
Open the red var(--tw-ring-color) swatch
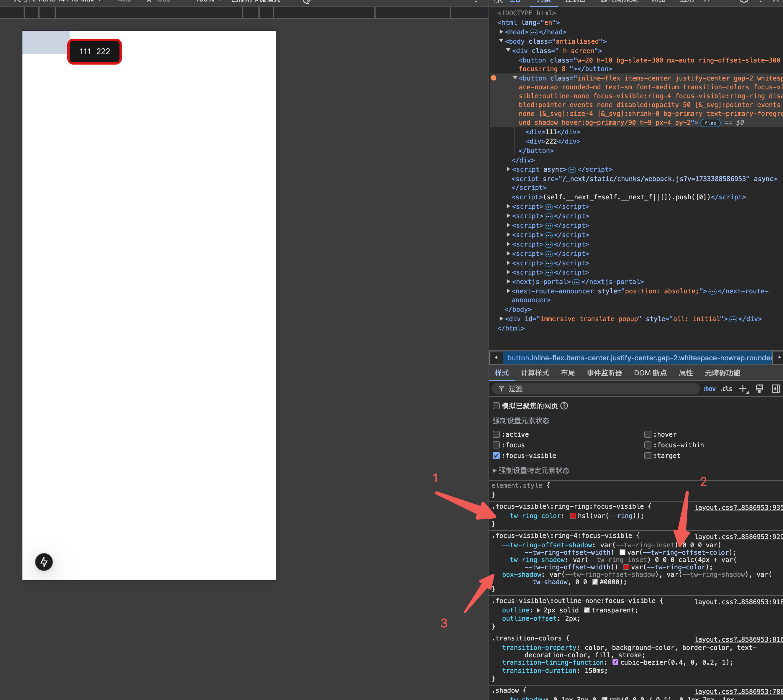tap(626, 567)
